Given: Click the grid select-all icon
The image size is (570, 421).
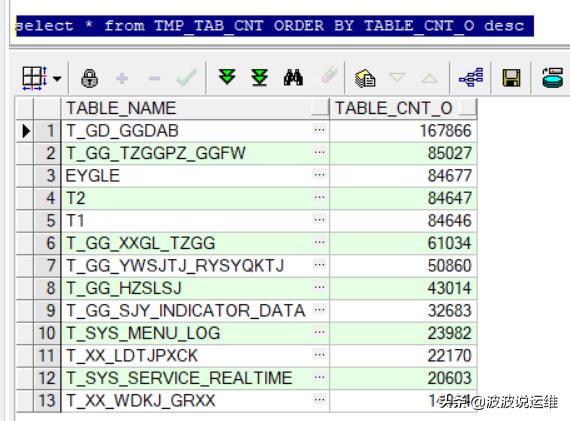Looking at the screenshot, I should [35, 78].
